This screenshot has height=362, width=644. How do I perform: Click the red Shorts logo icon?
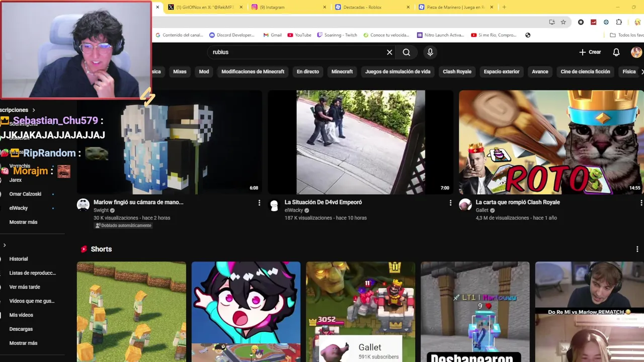(84, 249)
